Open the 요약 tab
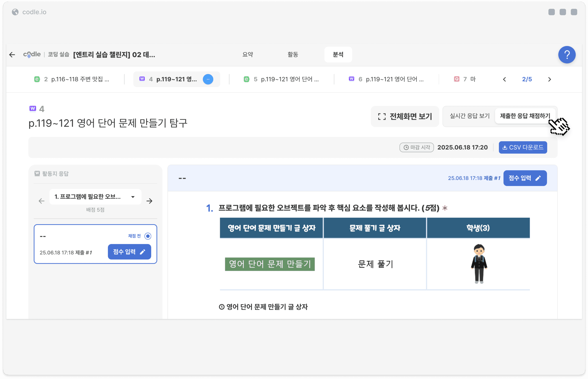 click(247, 54)
